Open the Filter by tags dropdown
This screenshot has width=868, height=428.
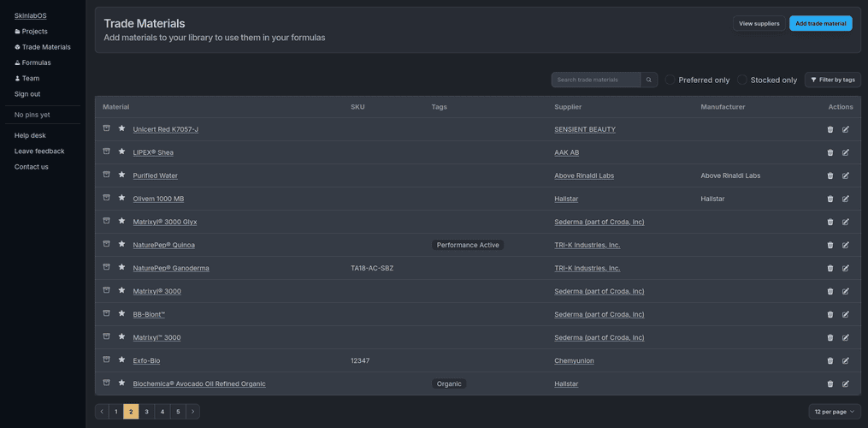point(832,80)
